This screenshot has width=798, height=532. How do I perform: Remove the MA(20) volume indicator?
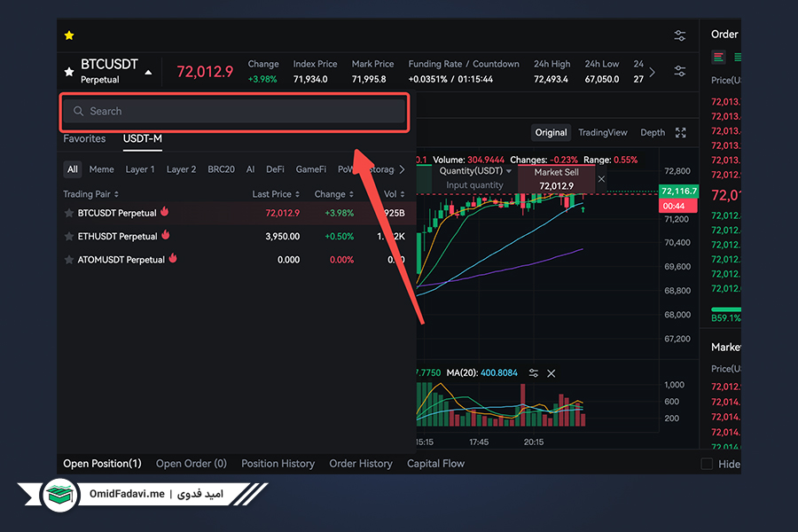point(552,373)
